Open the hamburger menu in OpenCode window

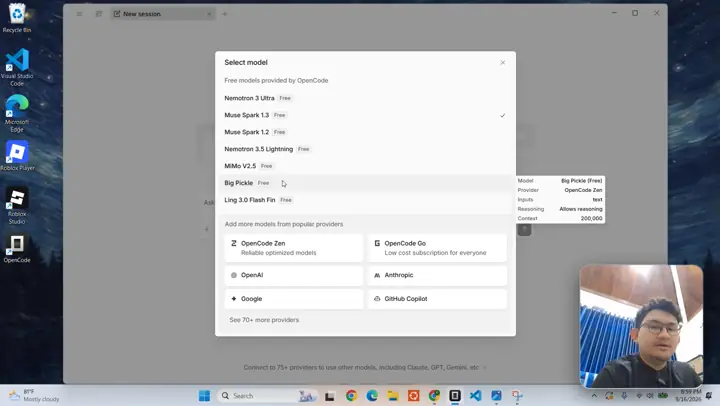click(79, 14)
